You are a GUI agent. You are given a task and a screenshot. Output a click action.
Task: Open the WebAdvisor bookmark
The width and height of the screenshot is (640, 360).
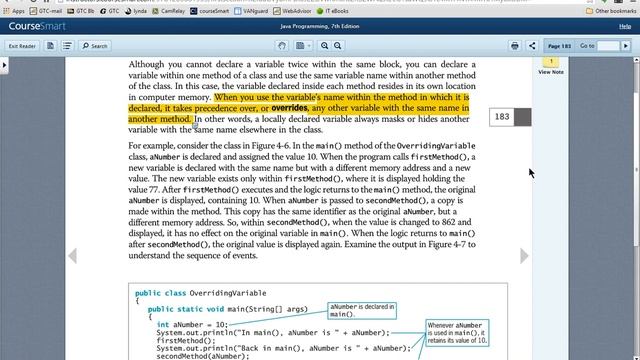(x=292, y=11)
